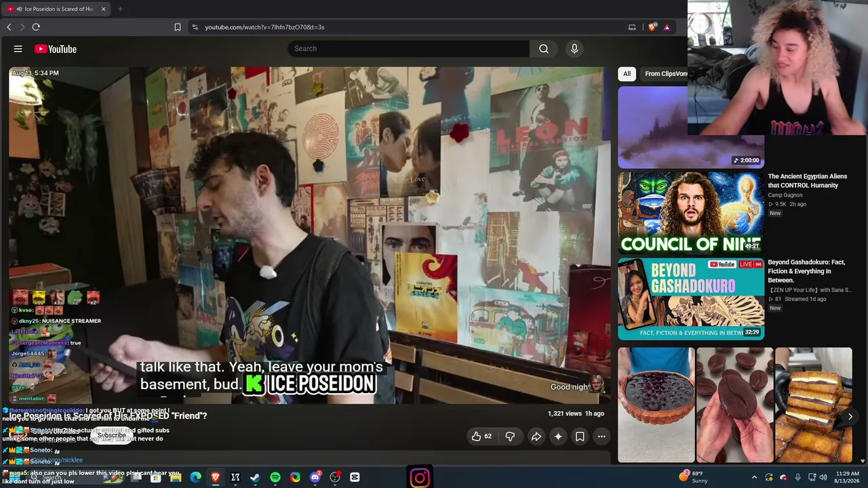Open "The Ancient Egyptian Aliens that CONTROL Humanity" title
868x488 pixels.
808,181
